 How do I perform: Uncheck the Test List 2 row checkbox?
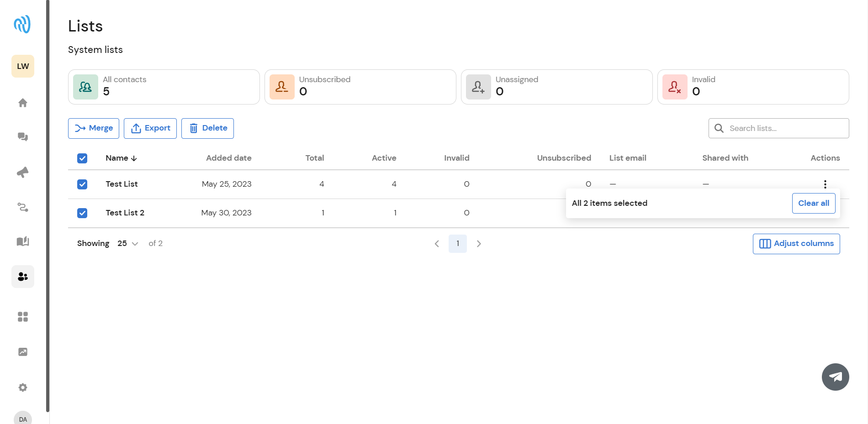pos(82,213)
